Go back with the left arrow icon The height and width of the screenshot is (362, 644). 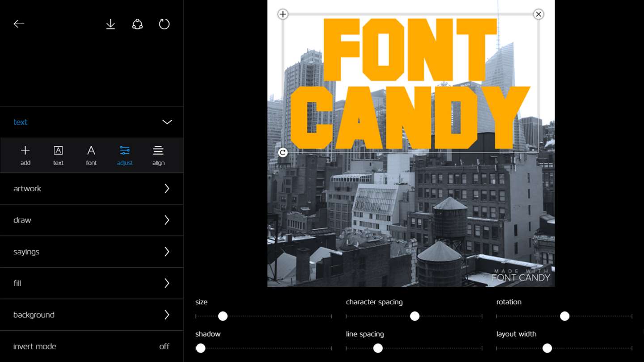click(x=19, y=24)
